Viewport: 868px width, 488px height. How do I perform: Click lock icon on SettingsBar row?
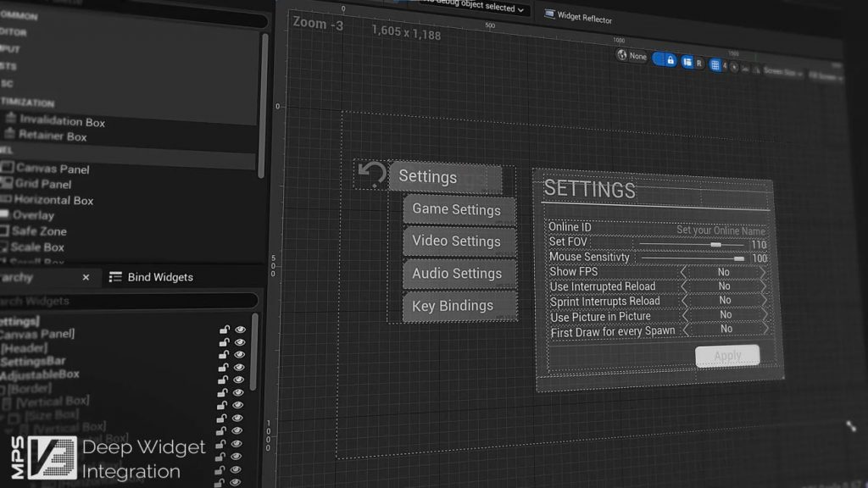pos(223,367)
